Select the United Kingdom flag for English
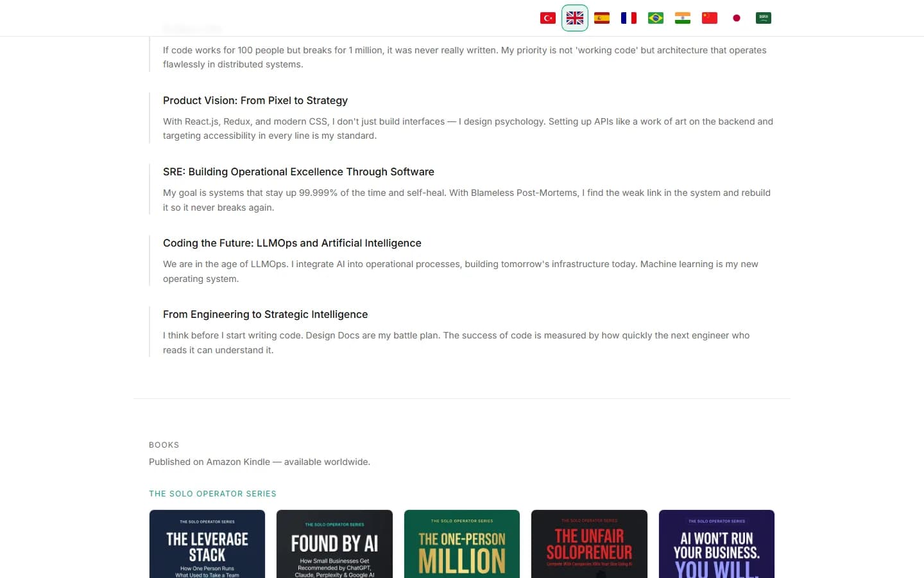Screen dimensions: 924x578 click(x=575, y=18)
